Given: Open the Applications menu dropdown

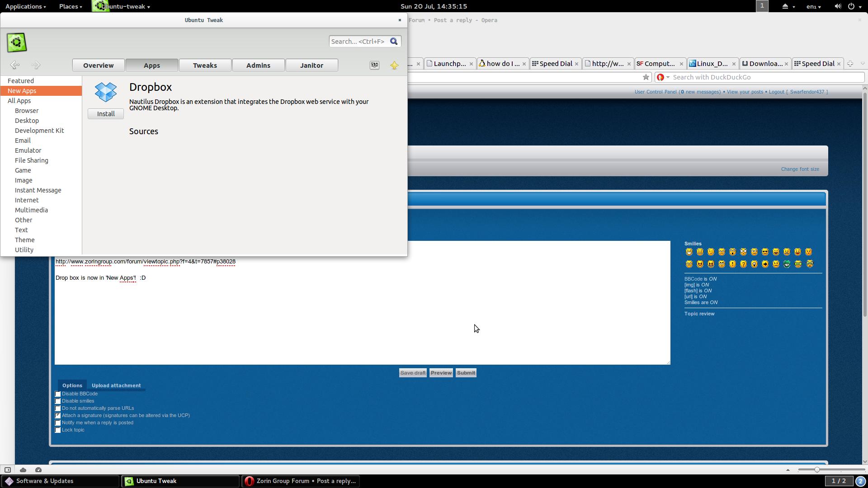Looking at the screenshot, I should click(25, 6).
